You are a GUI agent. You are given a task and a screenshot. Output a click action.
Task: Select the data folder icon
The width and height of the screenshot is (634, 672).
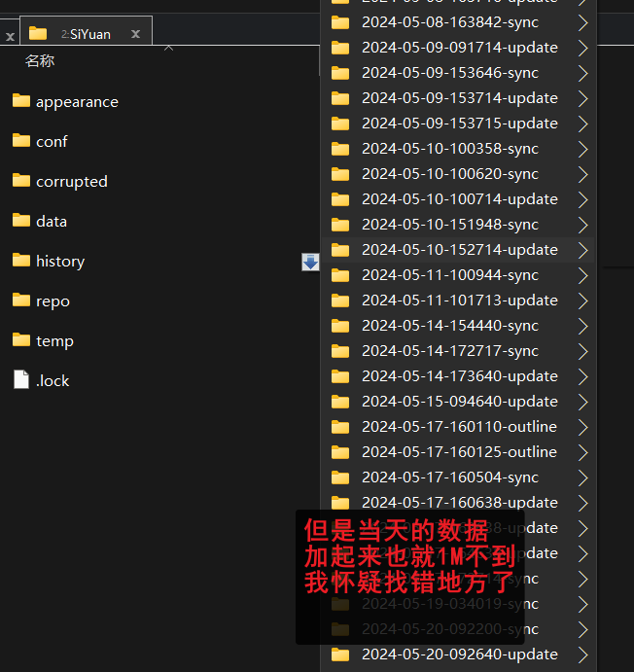pyautogui.click(x=21, y=221)
